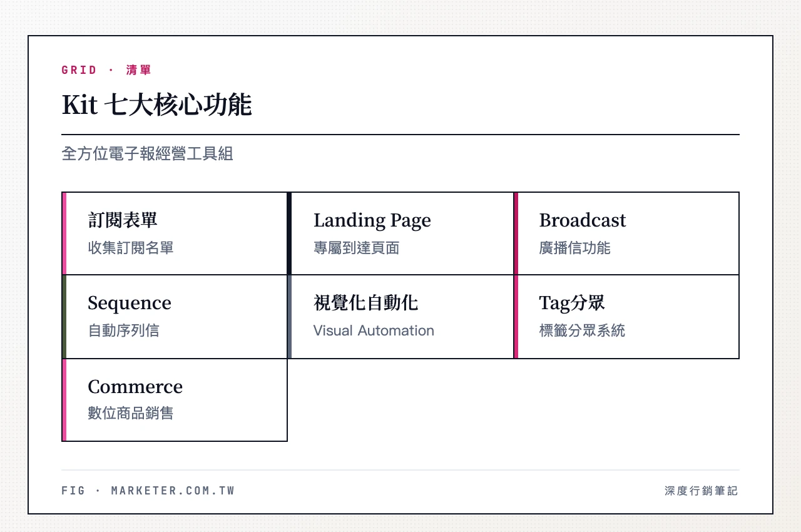
Task: Click the 'GRID · 清單' category label
Action: [x=106, y=70]
